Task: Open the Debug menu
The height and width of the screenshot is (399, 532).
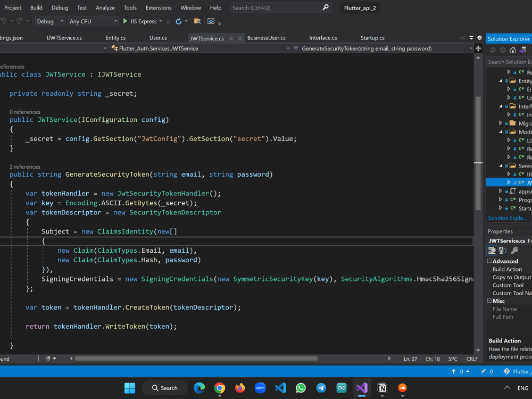Action: tap(60, 7)
